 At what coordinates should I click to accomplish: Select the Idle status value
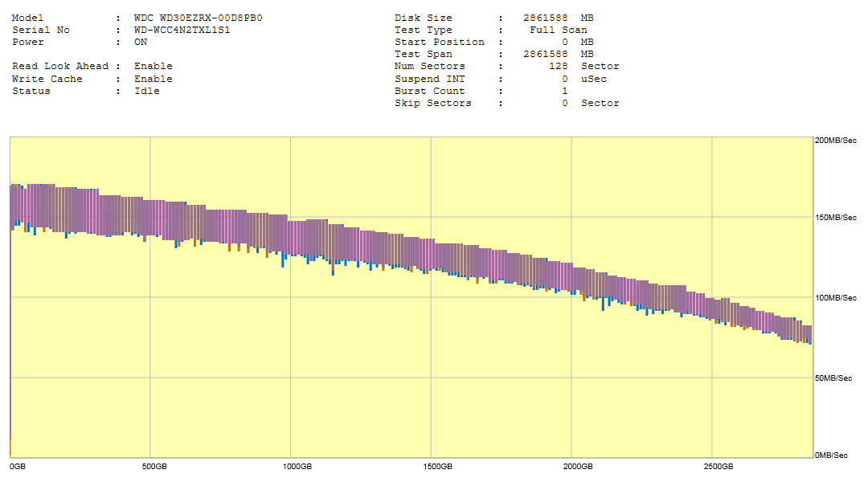click(x=147, y=91)
